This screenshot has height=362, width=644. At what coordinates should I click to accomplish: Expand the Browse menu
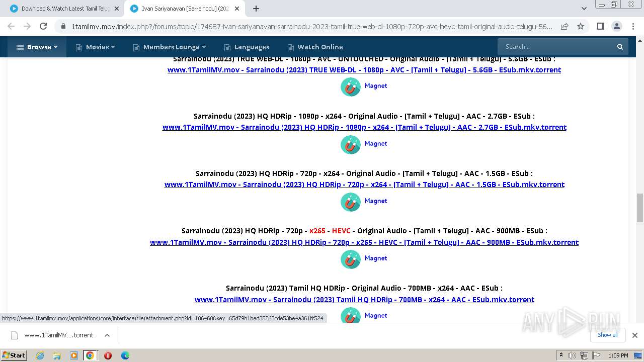click(37, 47)
